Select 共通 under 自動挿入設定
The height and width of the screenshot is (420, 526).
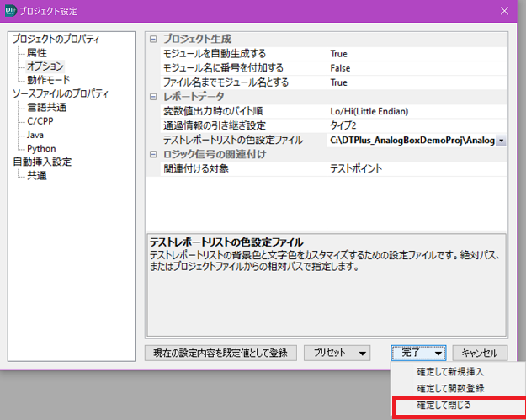tap(36, 175)
